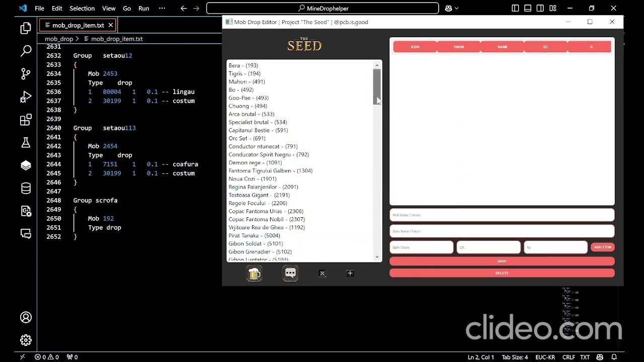Open the Accounts menu icon

pyautogui.click(x=26, y=317)
